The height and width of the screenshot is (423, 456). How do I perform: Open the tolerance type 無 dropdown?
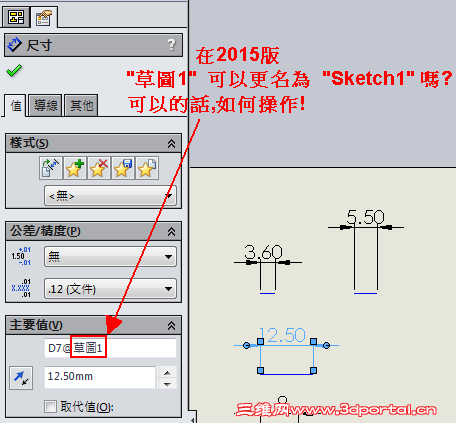coord(110,256)
